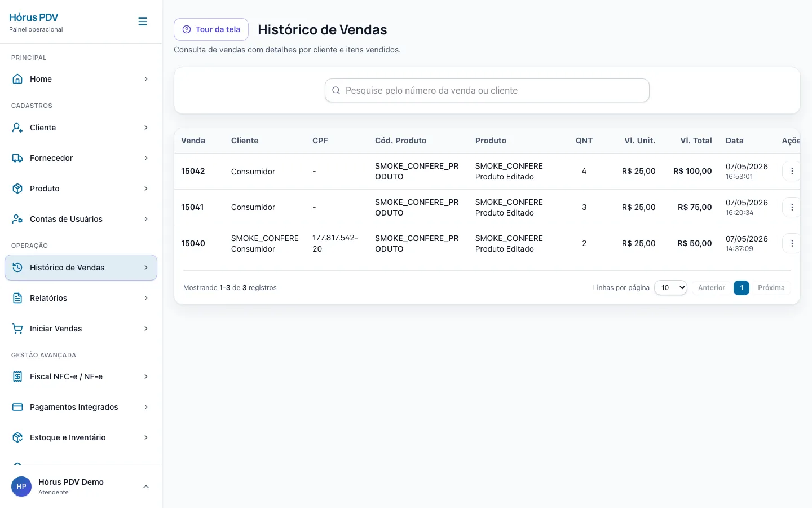Viewport: 812px width, 508px height.
Task: Expand the Produto menu chevron
Action: (x=146, y=189)
